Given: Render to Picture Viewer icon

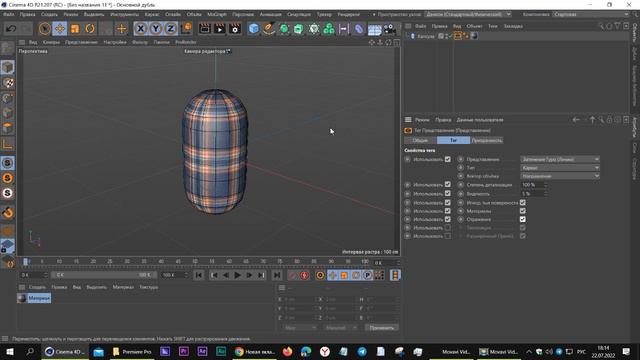Looking at the screenshot, I should tap(220, 29).
